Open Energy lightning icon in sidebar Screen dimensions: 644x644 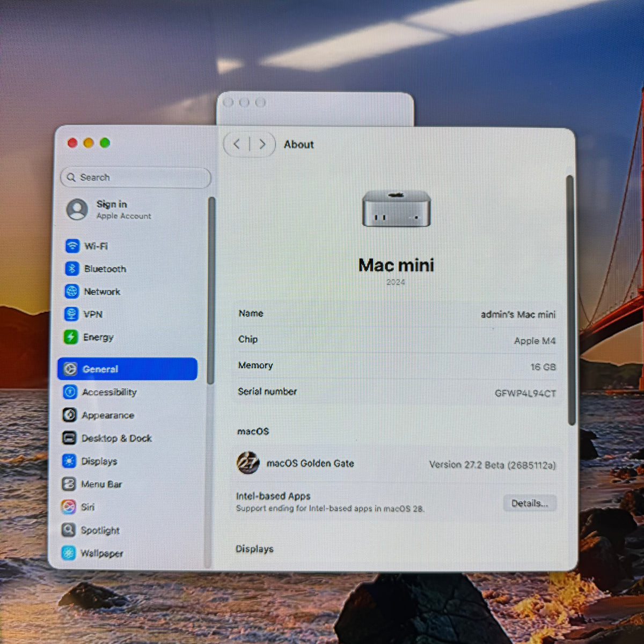tap(71, 337)
